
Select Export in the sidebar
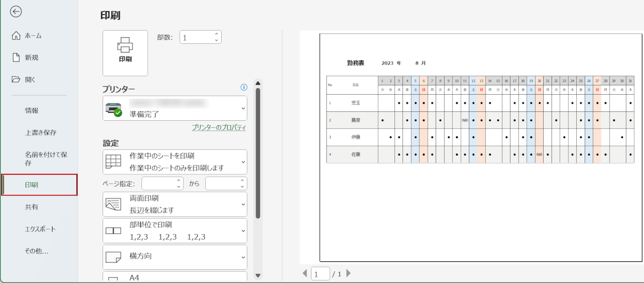pos(40,229)
